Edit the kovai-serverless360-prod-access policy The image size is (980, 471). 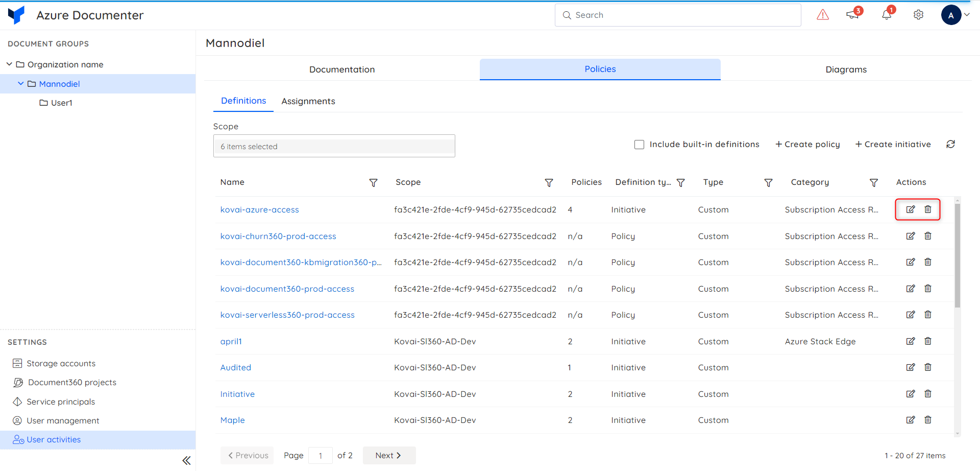(911, 315)
